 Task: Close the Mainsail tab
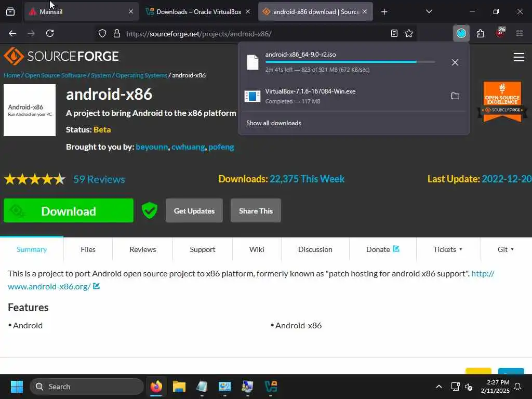pyautogui.click(x=131, y=12)
